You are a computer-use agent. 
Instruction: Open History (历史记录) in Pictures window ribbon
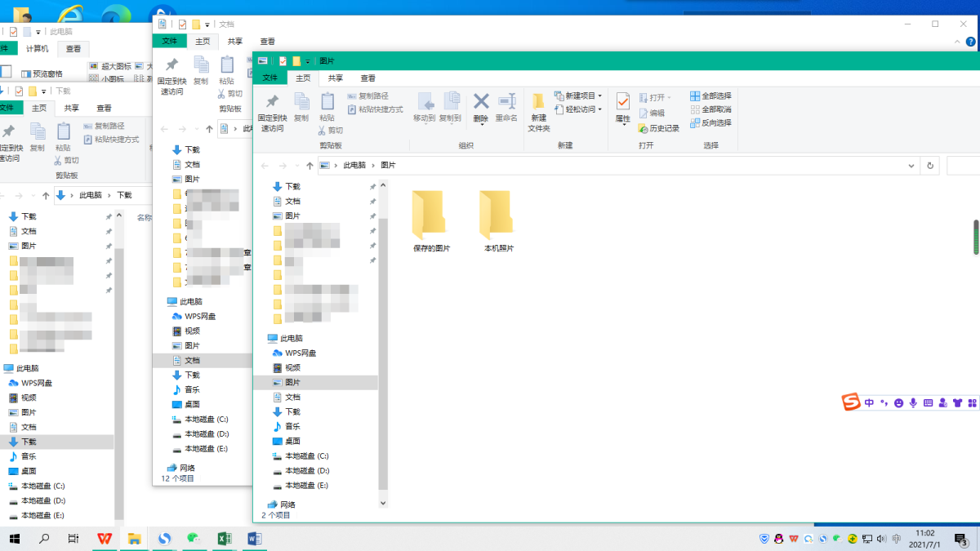658,128
